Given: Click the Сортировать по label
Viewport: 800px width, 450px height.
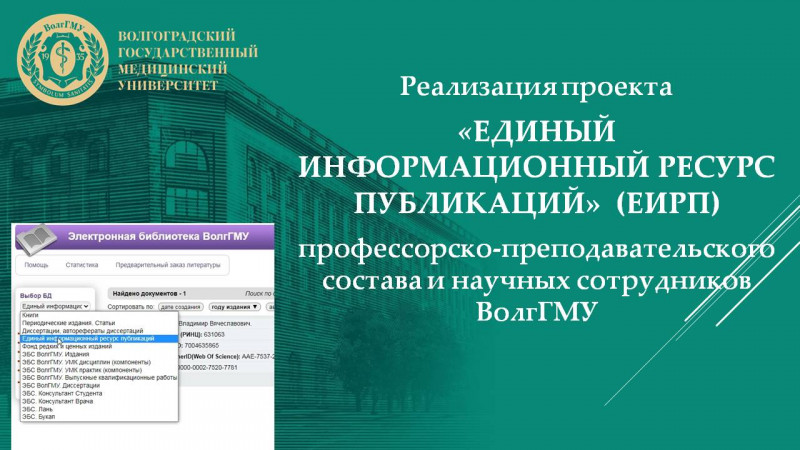Looking at the screenshot, I should [131, 307].
